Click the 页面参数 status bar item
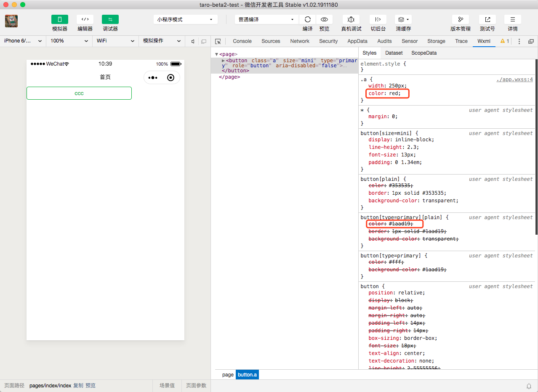The height and width of the screenshot is (392, 538). point(197,386)
